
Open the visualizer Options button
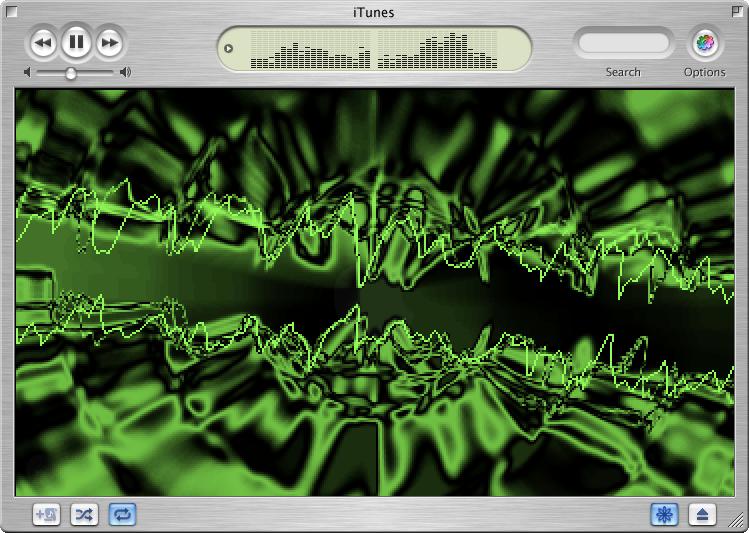(705, 43)
